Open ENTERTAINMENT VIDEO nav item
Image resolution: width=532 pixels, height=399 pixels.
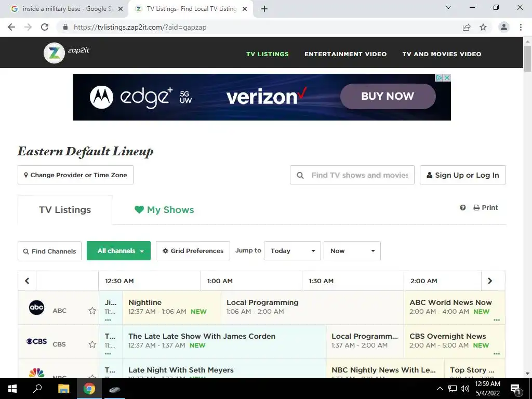coord(345,54)
